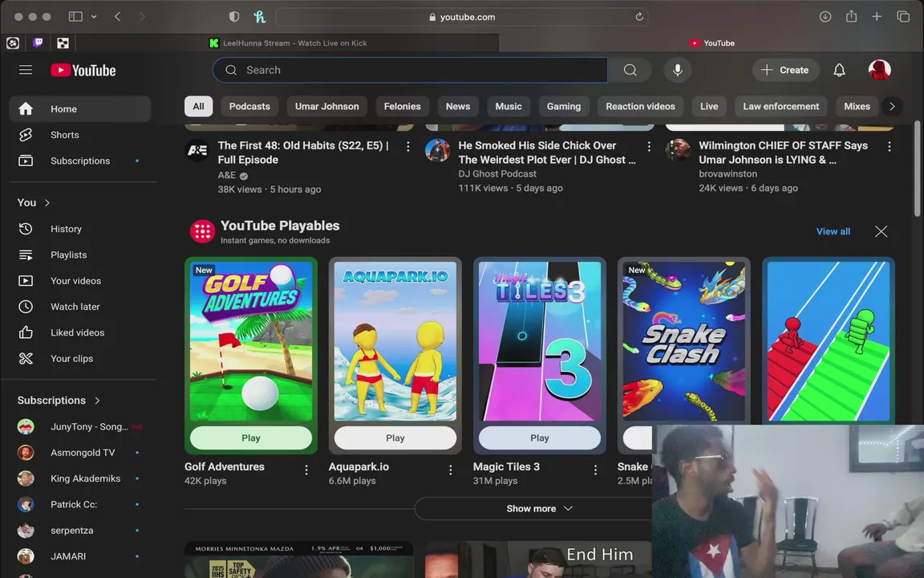Expand Subscriptions section chevron
Viewport: 924px width, 578px height.
point(97,401)
